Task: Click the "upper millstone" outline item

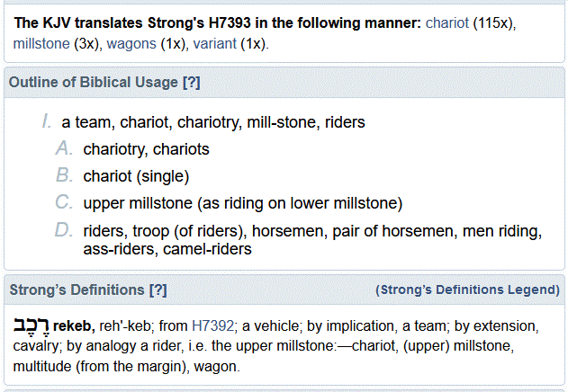Action: [242, 202]
